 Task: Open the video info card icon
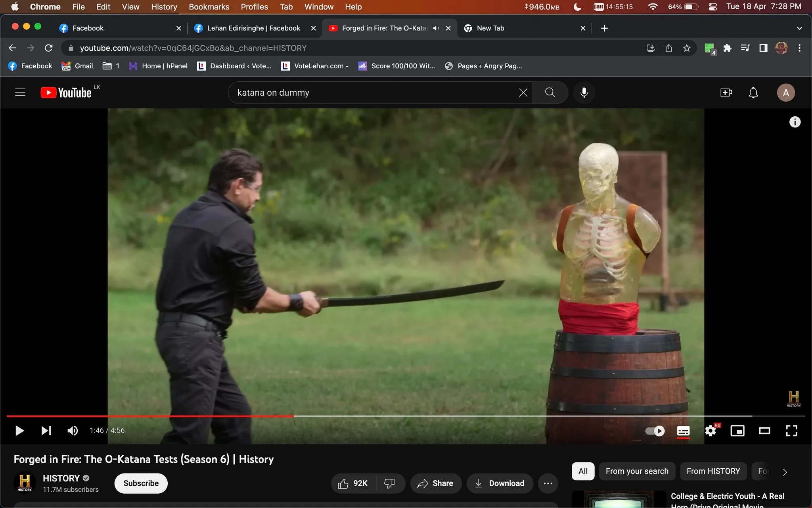(795, 122)
